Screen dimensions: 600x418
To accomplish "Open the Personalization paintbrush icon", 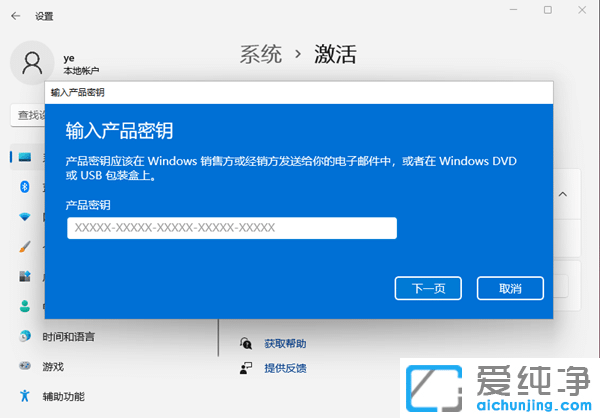I will click(x=25, y=247).
